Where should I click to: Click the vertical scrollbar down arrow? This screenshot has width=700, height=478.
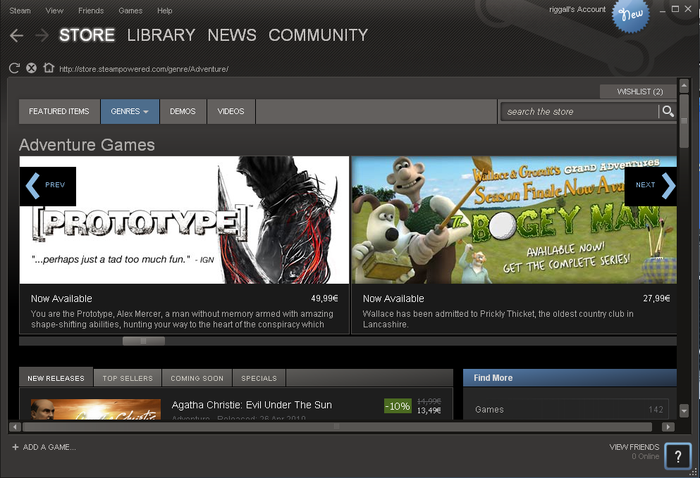pos(683,410)
